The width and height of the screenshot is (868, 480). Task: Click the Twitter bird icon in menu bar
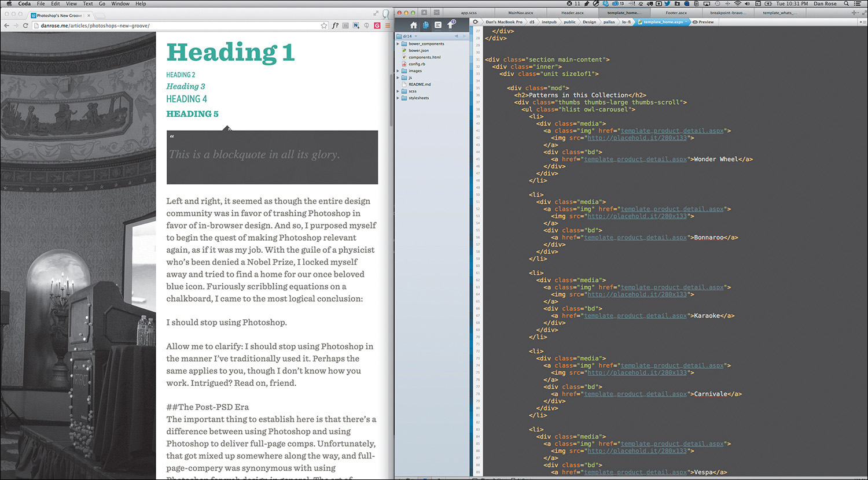click(667, 3)
